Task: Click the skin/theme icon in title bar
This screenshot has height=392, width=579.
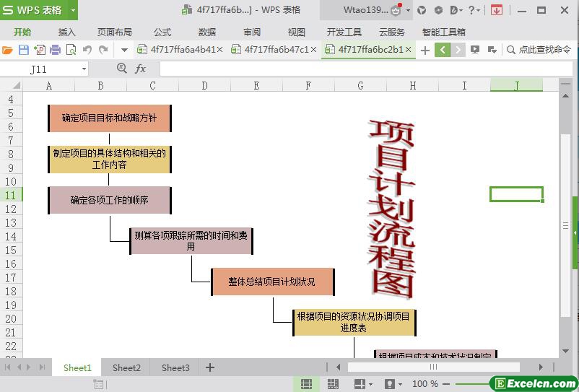Action: coord(422,10)
